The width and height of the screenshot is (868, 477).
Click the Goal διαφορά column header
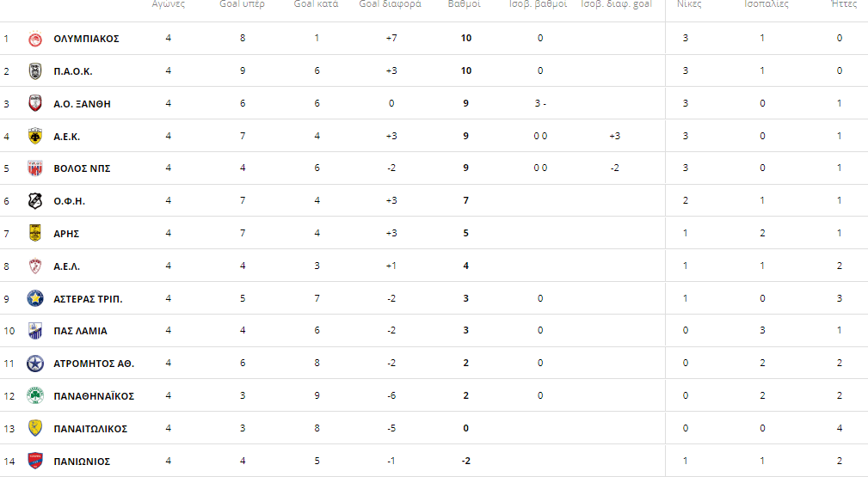click(x=391, y=4)
